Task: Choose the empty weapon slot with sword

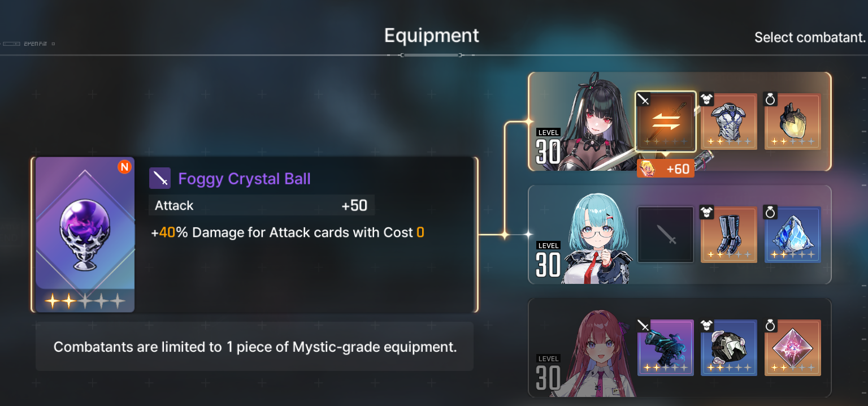Action: tap(666, 234)
